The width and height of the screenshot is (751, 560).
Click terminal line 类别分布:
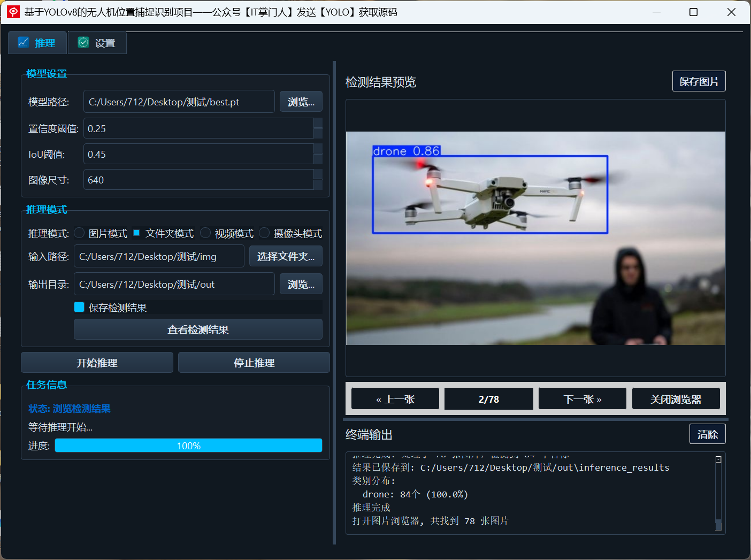click(373, 481)
